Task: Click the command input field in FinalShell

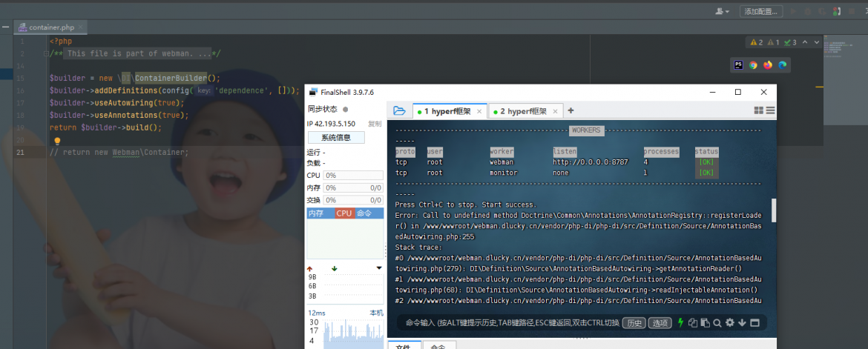Action: pos(512,322)
